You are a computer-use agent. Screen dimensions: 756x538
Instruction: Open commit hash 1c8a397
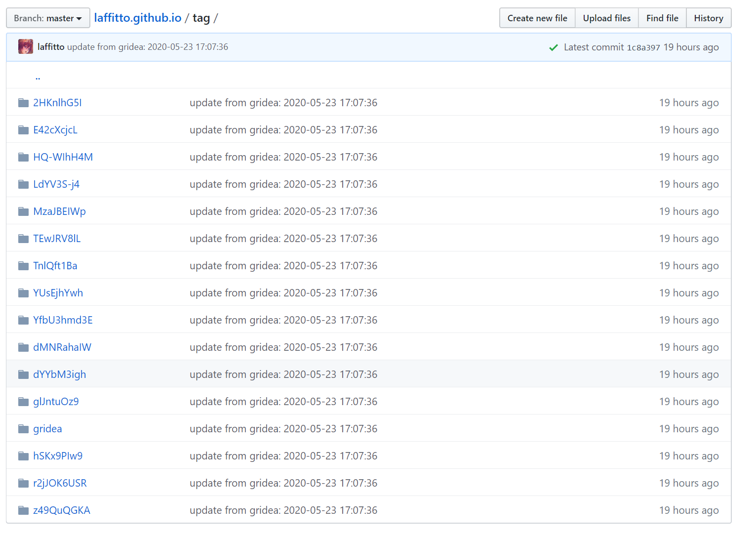tap(643, 47)
